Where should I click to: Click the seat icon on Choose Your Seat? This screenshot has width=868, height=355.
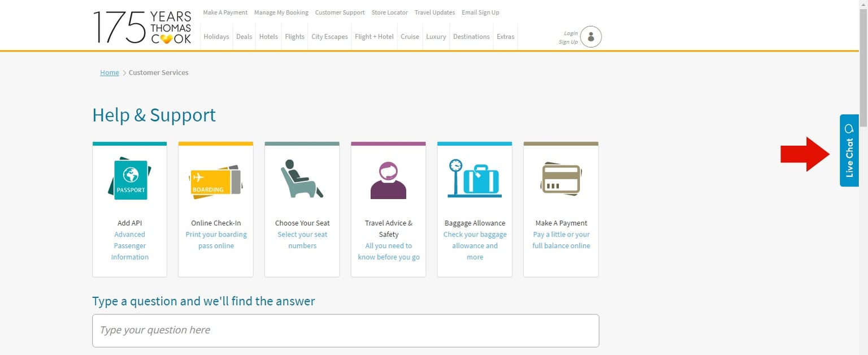[x=302, y=178]
